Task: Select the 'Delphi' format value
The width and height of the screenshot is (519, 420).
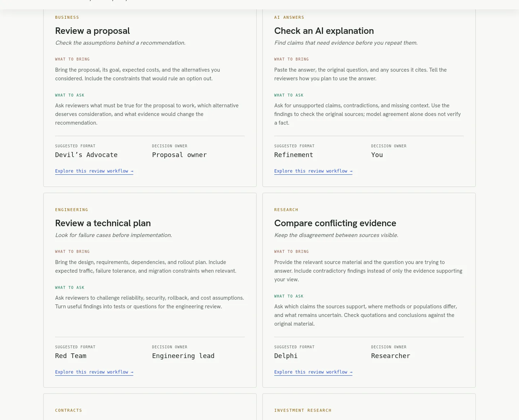Action: (286, 356)
